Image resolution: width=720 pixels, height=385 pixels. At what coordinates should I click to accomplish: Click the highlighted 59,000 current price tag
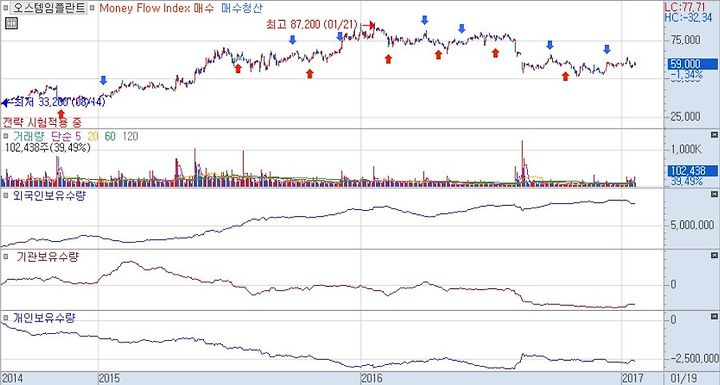691,64
